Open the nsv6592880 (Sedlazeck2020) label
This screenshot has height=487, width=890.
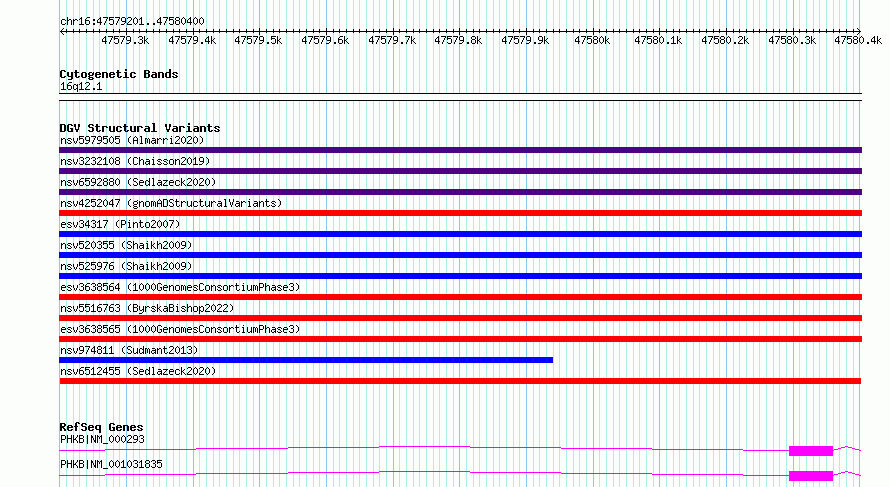click(x=138, y=182)
